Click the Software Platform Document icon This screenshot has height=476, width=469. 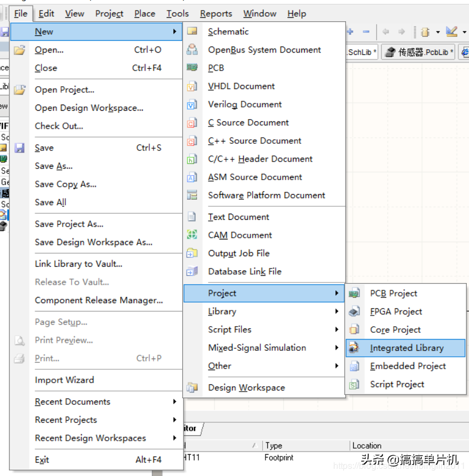click(x=192, y=195)
